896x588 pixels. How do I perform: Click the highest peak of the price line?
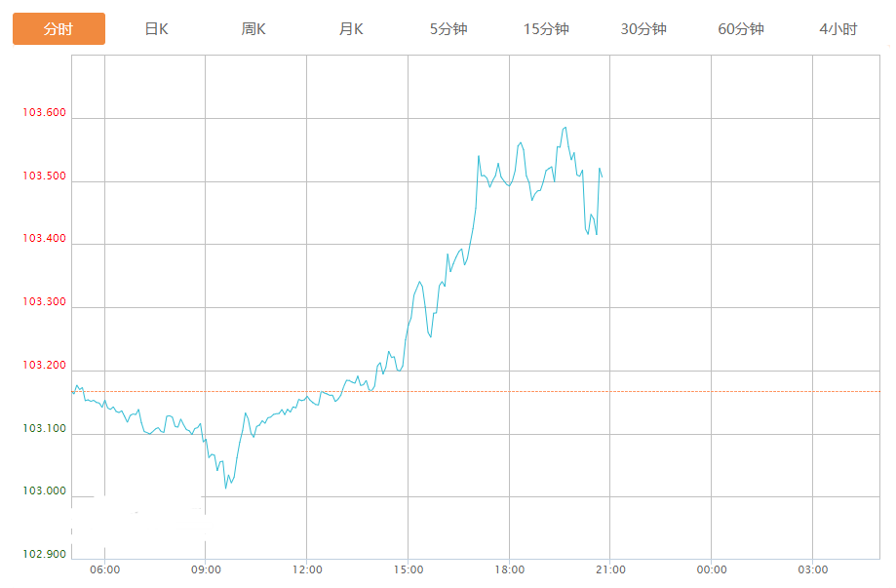565,127
